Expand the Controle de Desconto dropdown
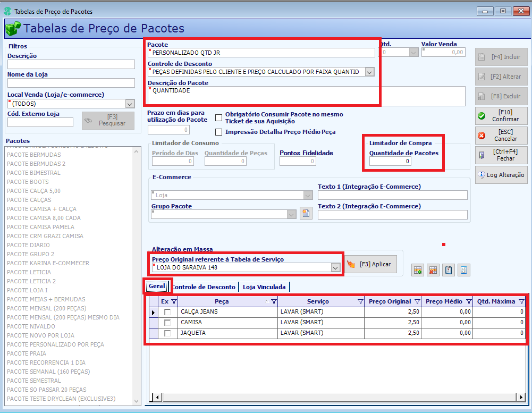 [369, 72]
